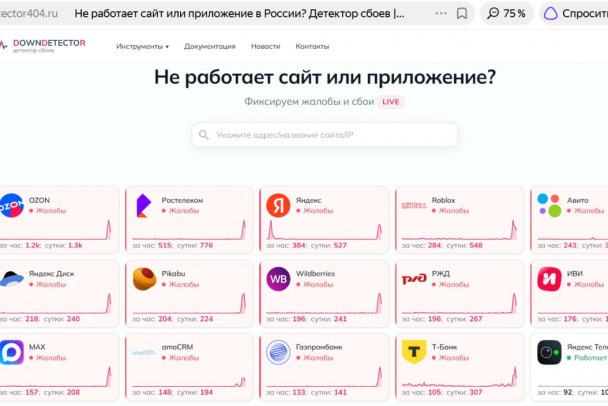Click the Авито colored dots icon
The width and height of the screenshot is (608, 406).
tap(549, 205)
